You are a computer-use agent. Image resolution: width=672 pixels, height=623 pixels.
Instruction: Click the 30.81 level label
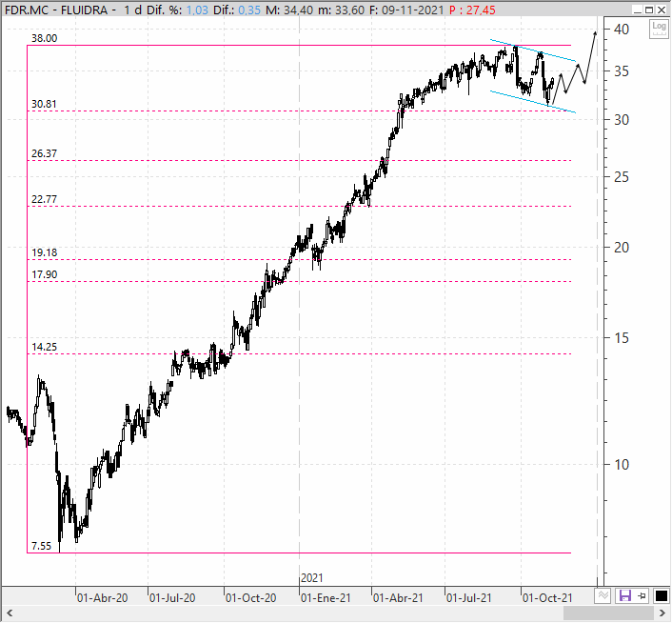pos(44,104)
